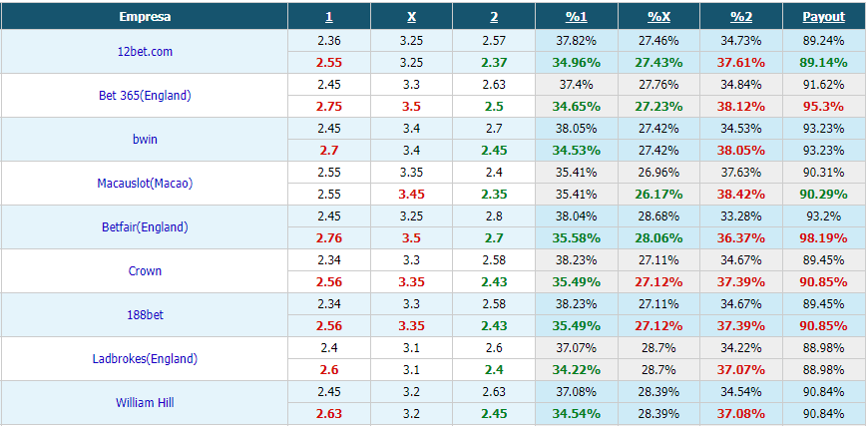This screenshot has height=426, width=868.
Task: Select Macauslot's 3.45 draw odds cell
Action: (x=411, y=195)
